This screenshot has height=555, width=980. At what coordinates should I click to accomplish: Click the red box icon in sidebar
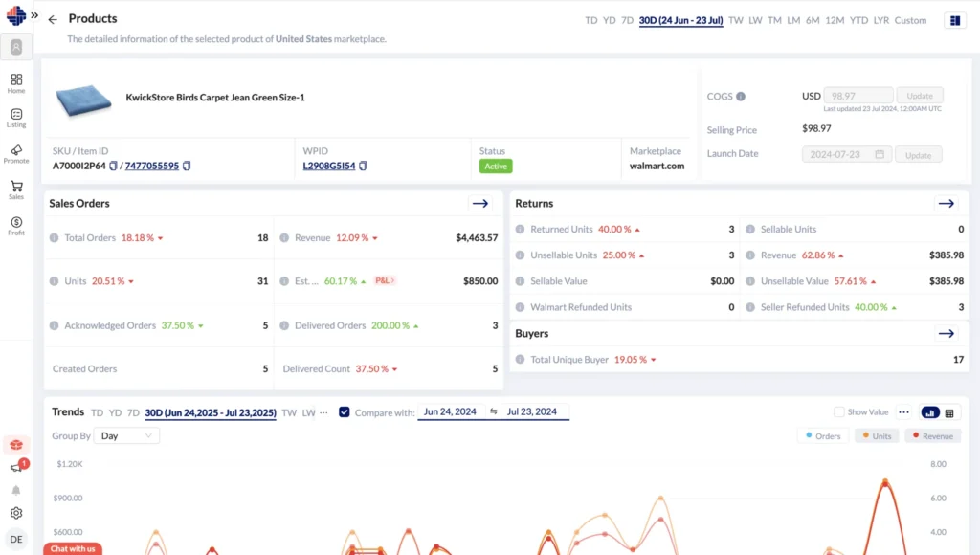pos(16,445)
